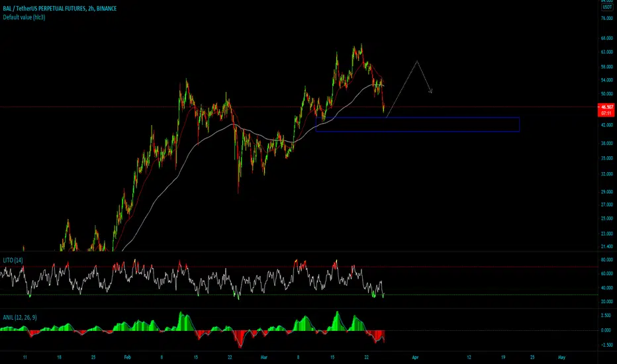The height and width of the screenshot is (364, 617).
Task: Select the ANIL (12, 26, 9) indicator legend
Action: click(x=20, y=317)
